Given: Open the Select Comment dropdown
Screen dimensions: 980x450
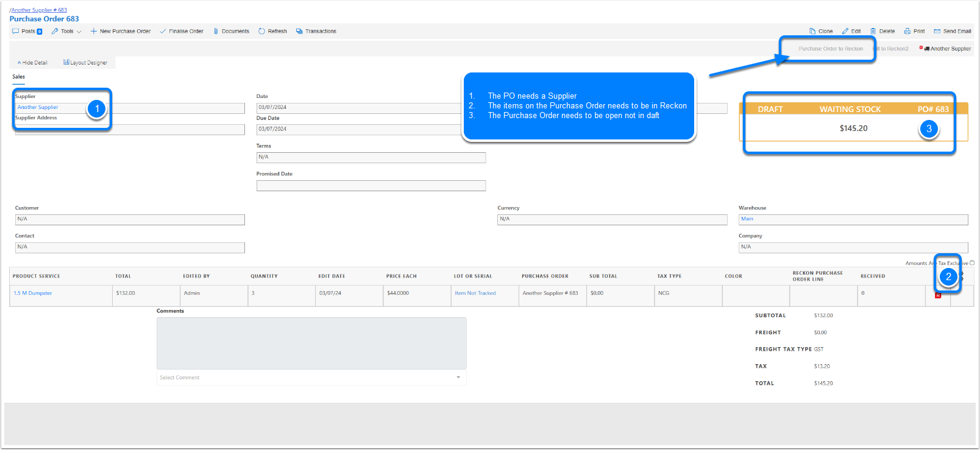Looking at the screenshot, I should pos(311,378).
